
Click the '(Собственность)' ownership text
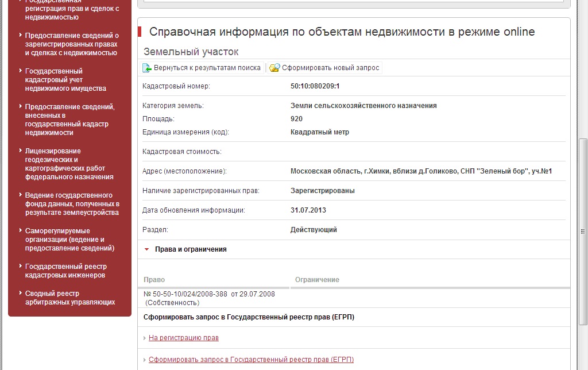[172, 303]
